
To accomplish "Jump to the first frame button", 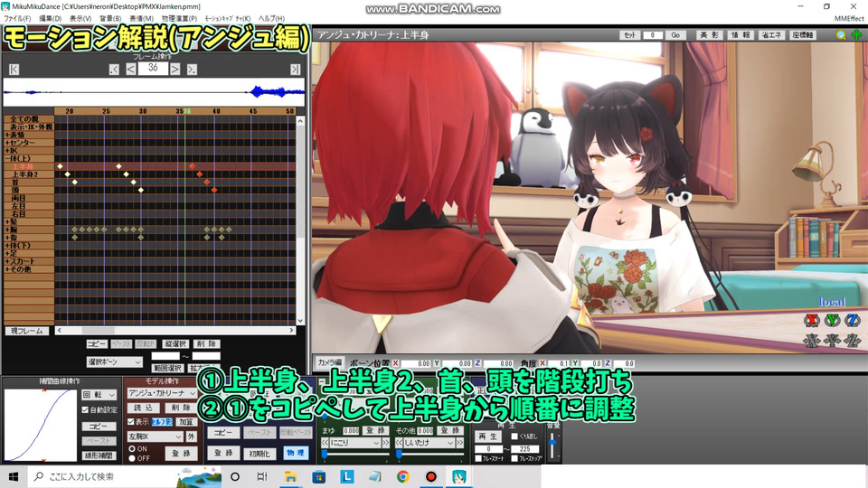I will (x=14, y=70).
